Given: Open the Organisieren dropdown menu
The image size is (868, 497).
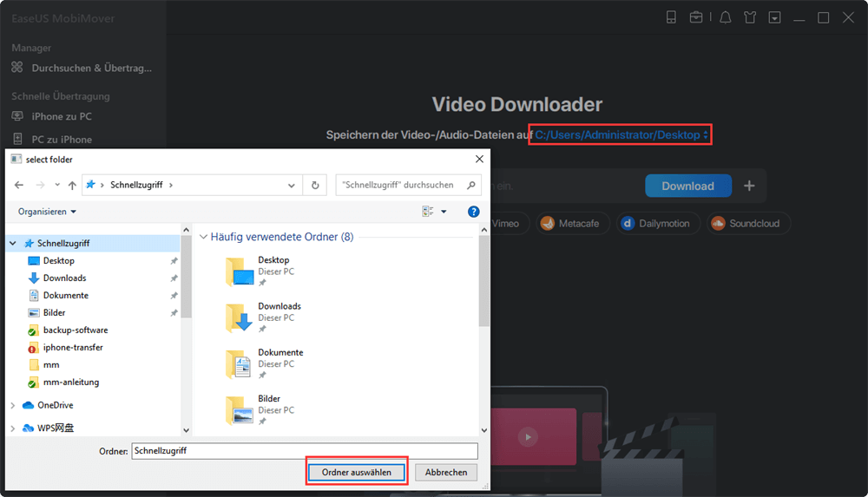Looking at the screenshot, I should click(x=47, y=212).
